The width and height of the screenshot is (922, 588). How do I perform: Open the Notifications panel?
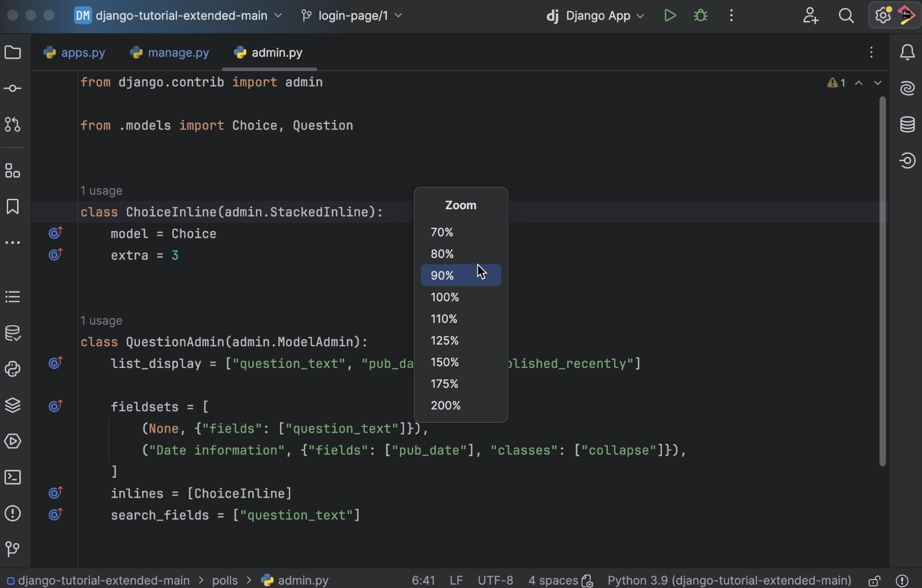coord(908,52)
